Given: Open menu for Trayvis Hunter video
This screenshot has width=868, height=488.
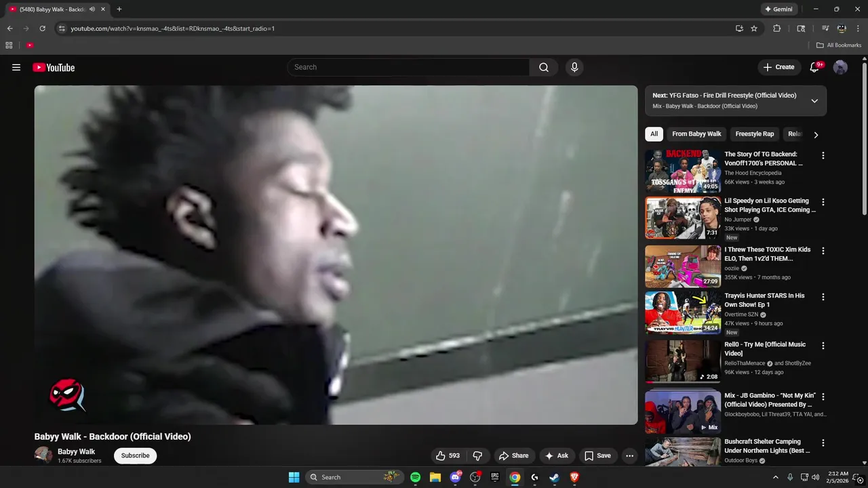Looking at the screenshot, I should click(x=823, y=297).
